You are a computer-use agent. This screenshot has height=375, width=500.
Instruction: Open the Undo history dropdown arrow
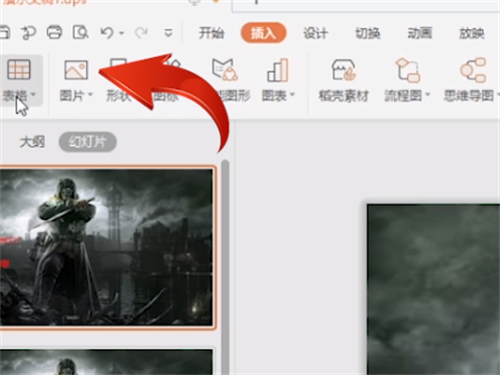coord(122,33)
